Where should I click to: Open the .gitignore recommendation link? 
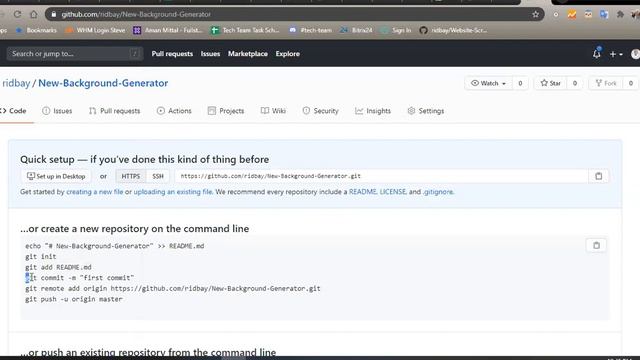coord(438,192)
